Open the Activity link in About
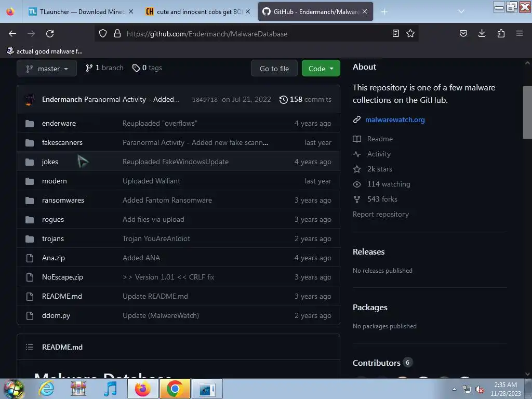 click(x=379, y=154)
